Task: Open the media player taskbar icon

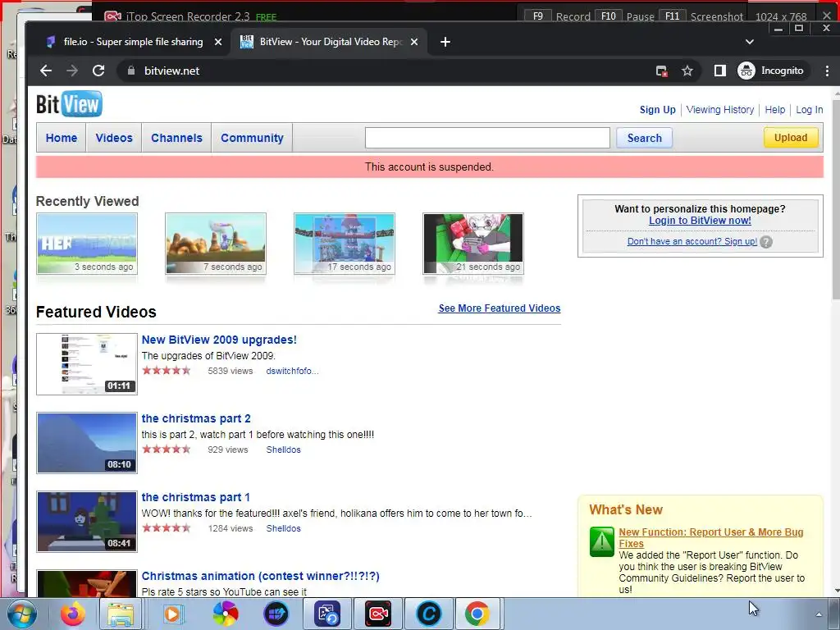Action: coord(173,614)
